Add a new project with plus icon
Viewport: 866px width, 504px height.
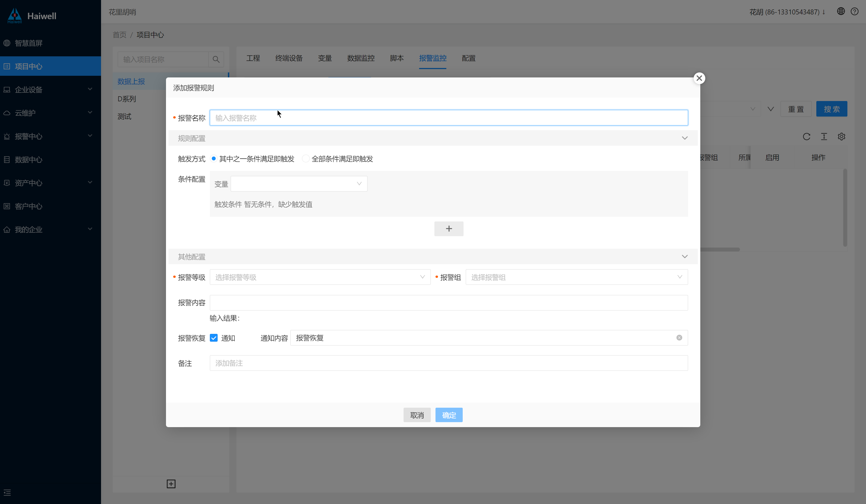(x=171, y=484)
